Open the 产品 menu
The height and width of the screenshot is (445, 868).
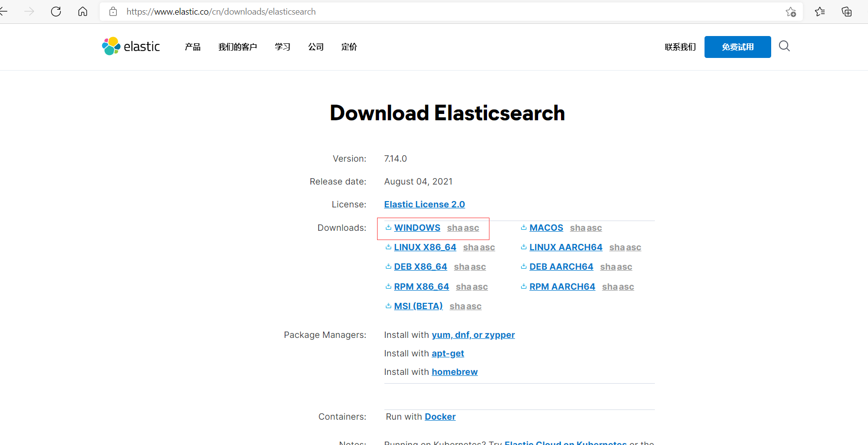193,47
